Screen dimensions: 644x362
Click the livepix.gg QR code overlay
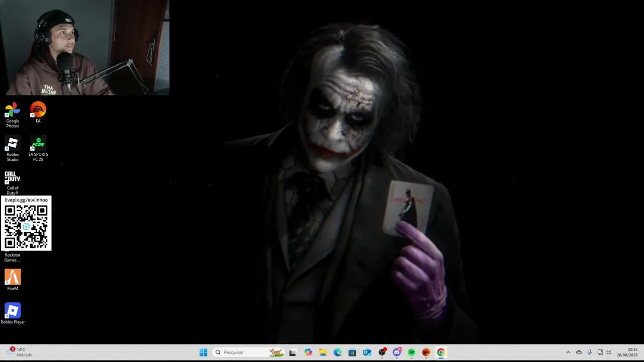coord(26,223)
